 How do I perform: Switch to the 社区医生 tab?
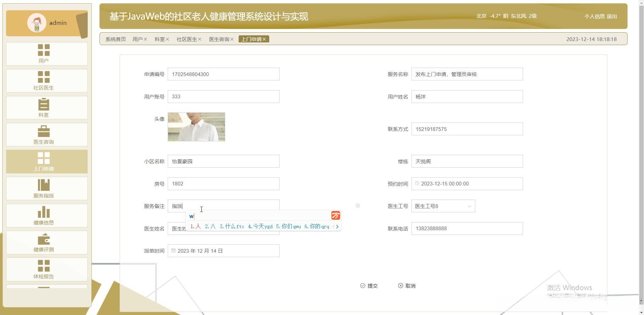187,39
